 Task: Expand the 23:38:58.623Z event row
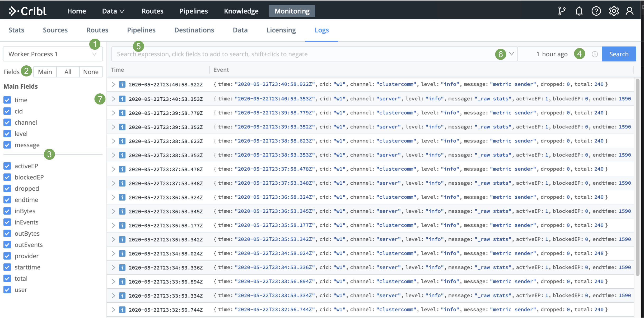113,141
